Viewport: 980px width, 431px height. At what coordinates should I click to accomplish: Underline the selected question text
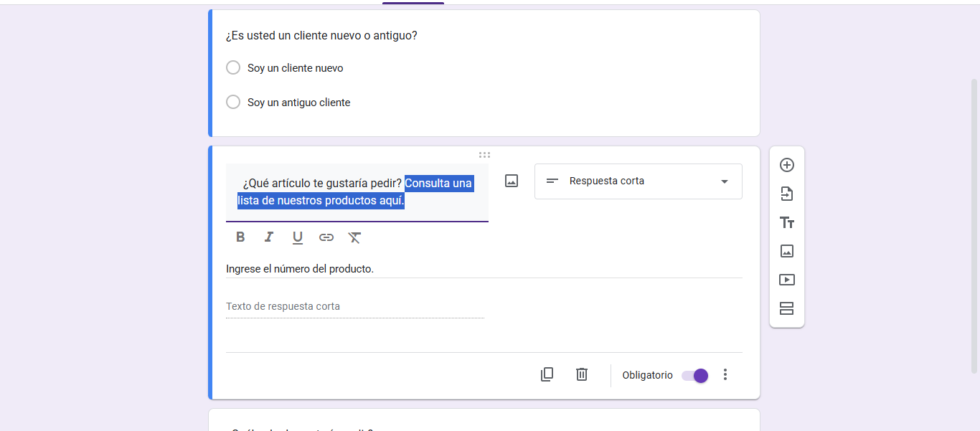coord(298,237)
